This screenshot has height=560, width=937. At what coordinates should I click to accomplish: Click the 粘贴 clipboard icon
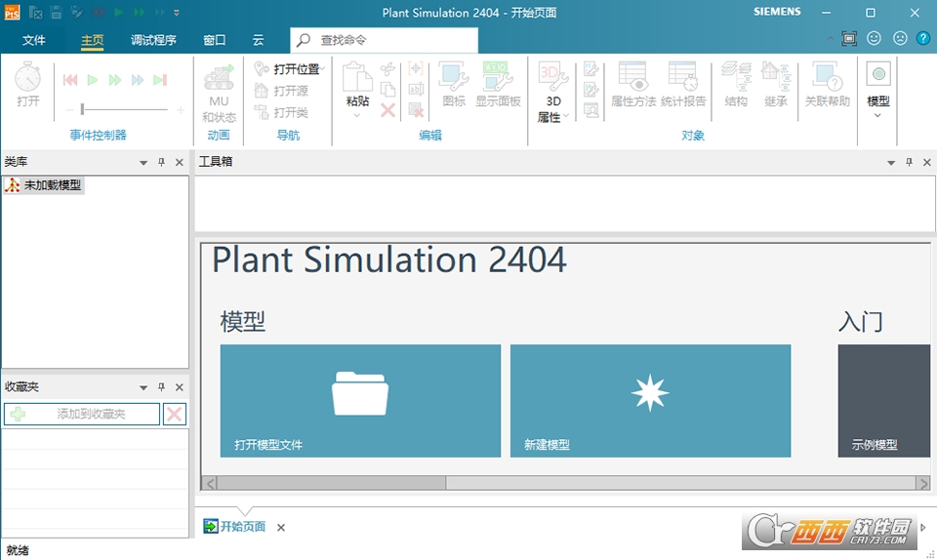pyautogui.click(x=357, y=78)
